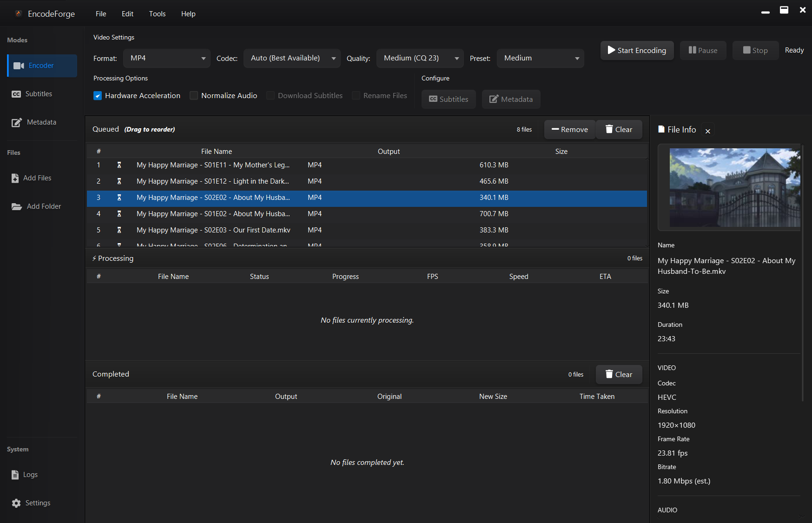Toggle the Download Subtitles checkbox

pos(271,96)
